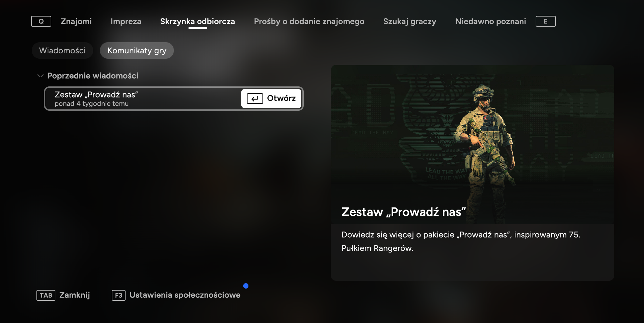Screen dimensions: 644x323
Task: Open Prośby o dodanie znajomego tab
Action: 309,21
